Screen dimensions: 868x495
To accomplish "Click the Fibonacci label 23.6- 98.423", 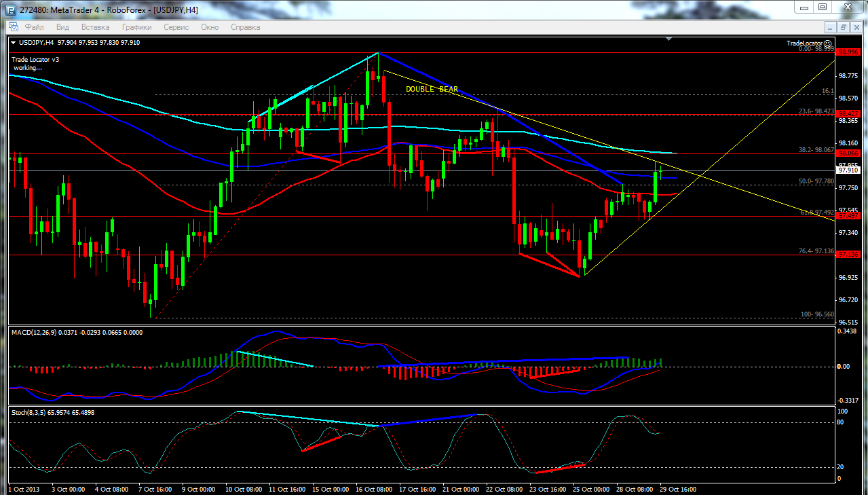I will click(x=816, y=111).
